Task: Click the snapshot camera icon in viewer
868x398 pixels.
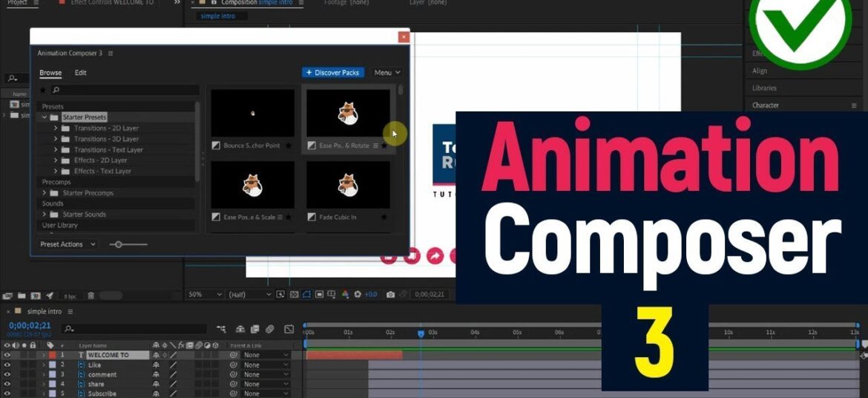Action: pos(391,294)
